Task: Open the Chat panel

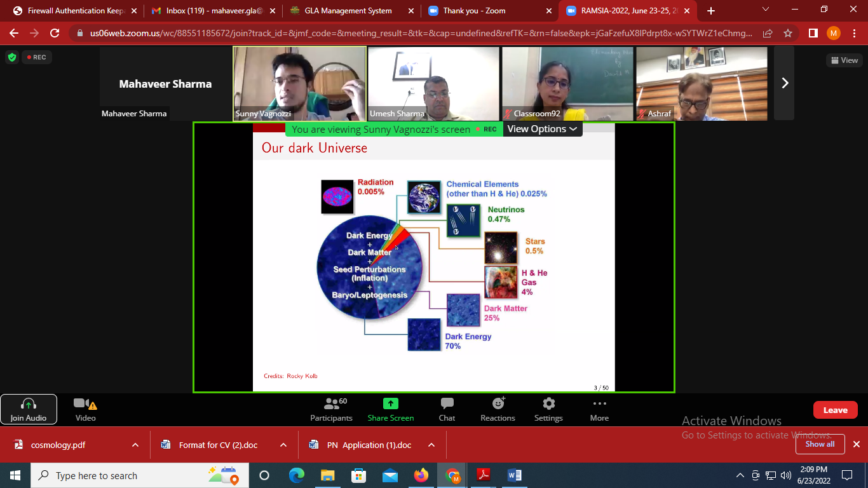Action: click(x=447, y=409)
